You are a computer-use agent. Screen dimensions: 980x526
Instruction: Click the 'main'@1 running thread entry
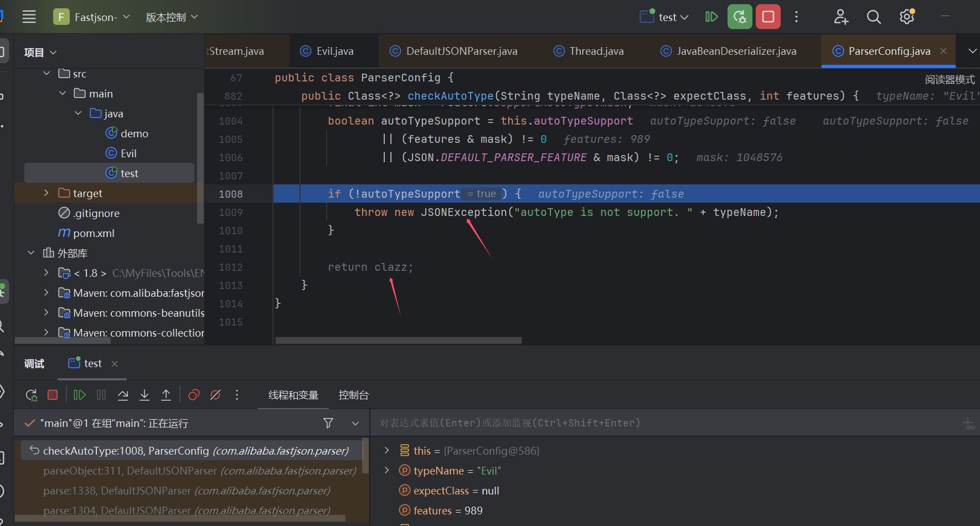click(x=114, y=423)
